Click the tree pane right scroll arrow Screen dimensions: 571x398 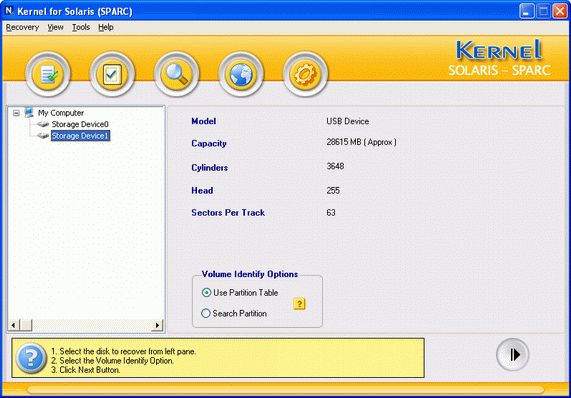pyautogui.click(x=157, y=325)
